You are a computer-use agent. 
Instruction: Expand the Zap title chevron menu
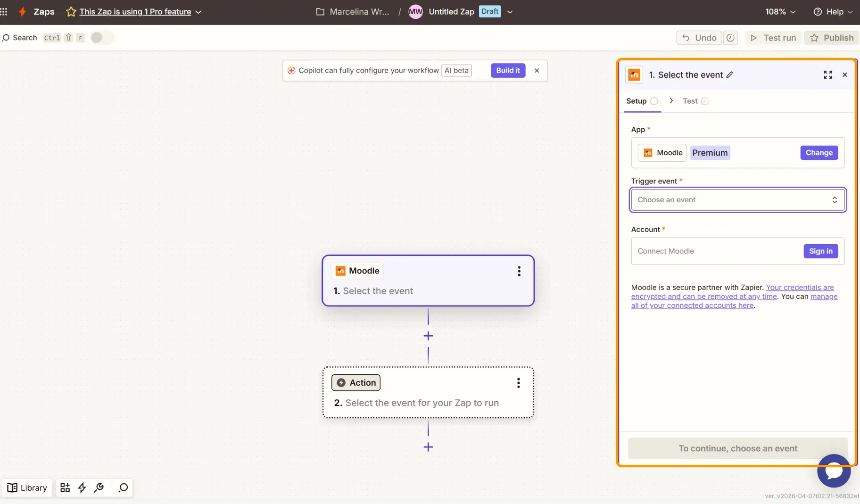click(x=510, y=12)
